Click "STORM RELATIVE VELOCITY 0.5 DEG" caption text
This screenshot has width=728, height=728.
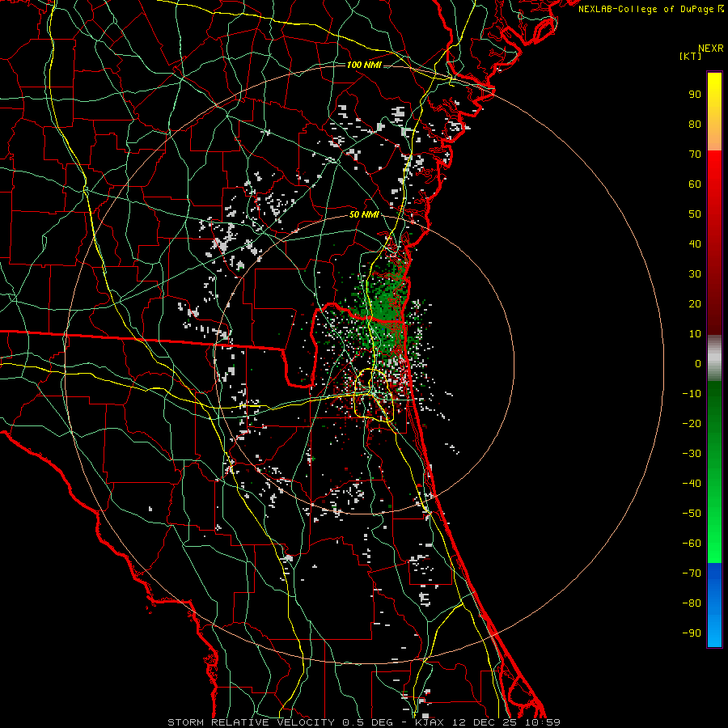click(280, 722)
